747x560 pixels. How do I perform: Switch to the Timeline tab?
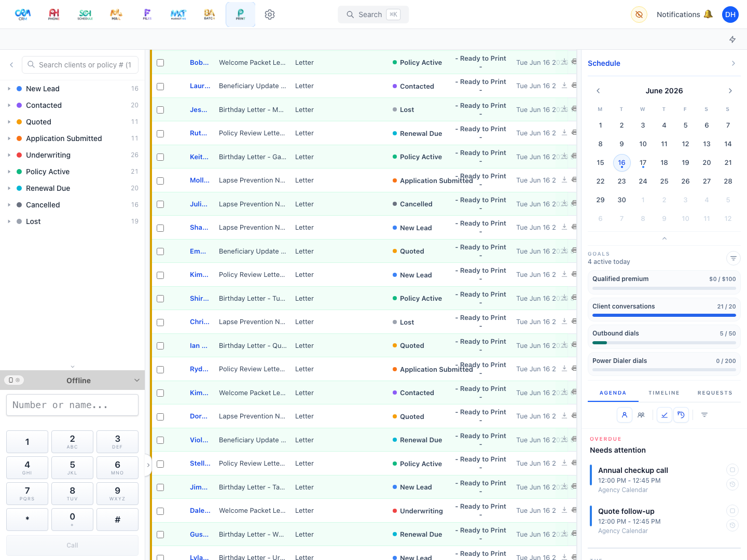click(664, 393)
